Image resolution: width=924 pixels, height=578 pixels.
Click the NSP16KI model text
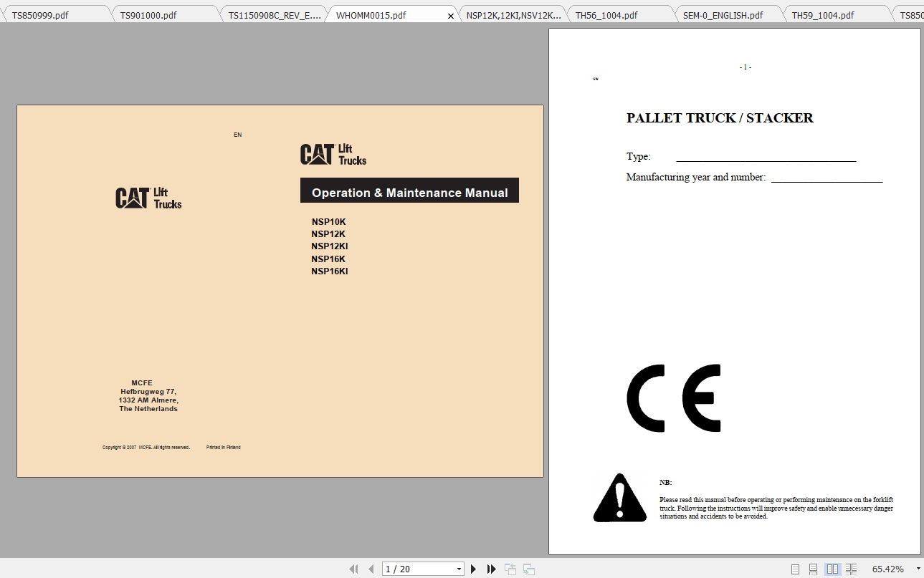[330, 271]
